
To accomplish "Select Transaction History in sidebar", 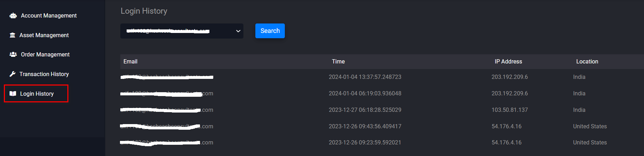I will tap(44, 74).
